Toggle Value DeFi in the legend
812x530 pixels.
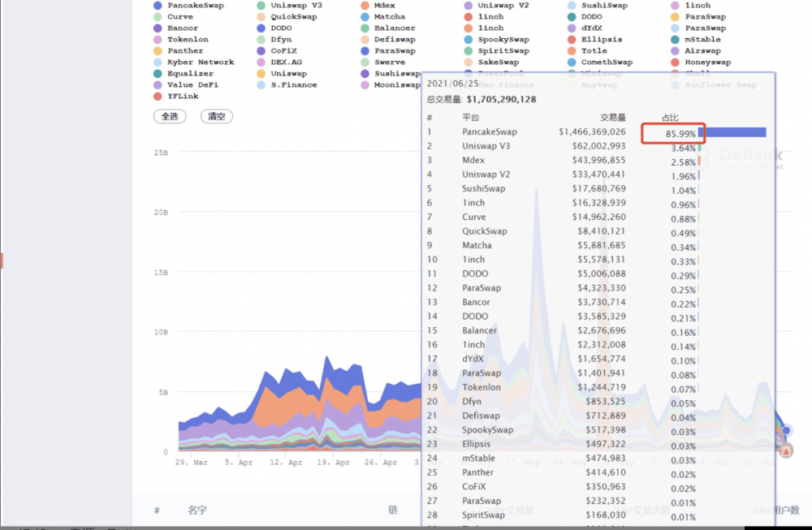(x=187, y=85)
